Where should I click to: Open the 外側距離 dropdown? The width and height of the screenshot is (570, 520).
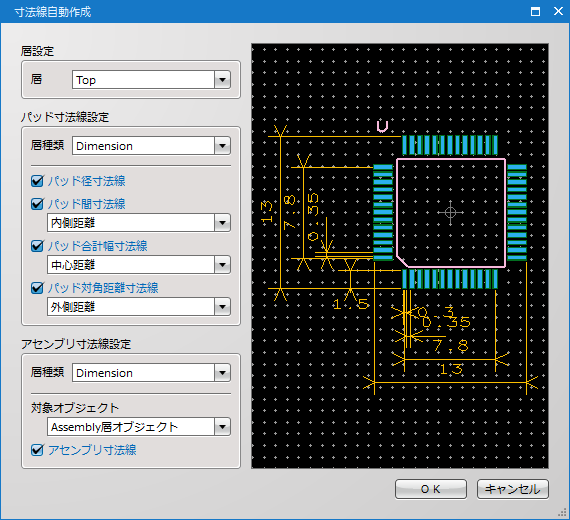click(x=139, y=307)
